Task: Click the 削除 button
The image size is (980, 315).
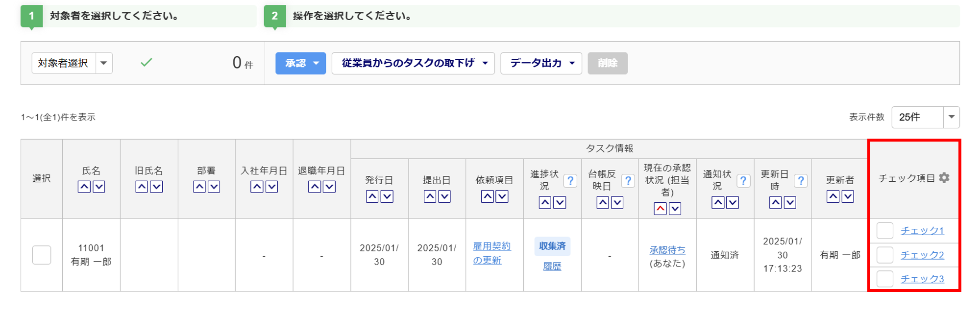Action: (x=607, y=63)
